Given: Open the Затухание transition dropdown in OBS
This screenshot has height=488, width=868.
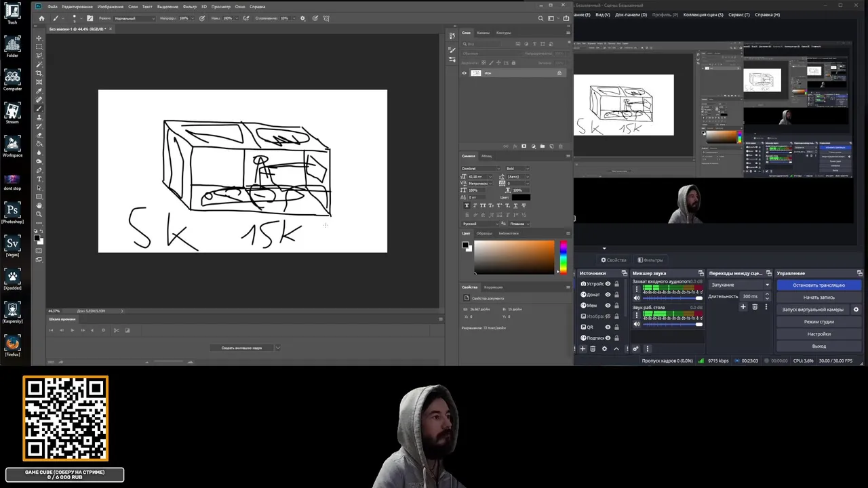Looking at the screenshot, I should pos(740,285).
